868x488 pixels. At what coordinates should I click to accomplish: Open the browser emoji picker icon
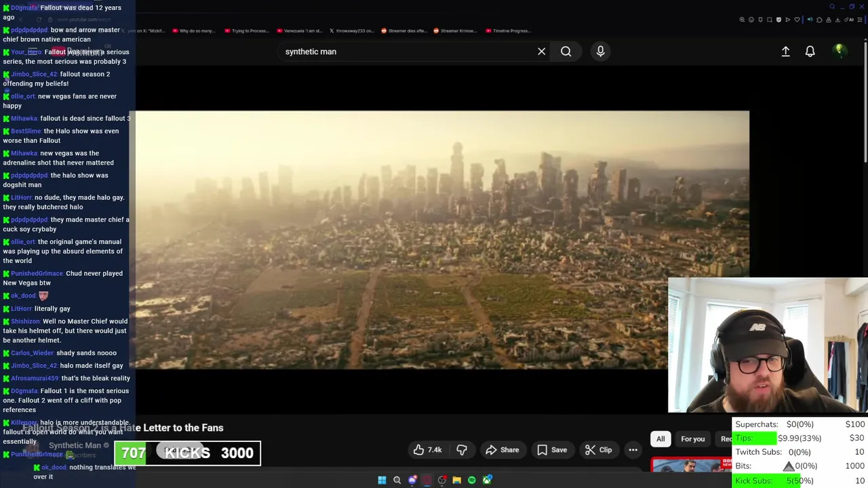751,20
